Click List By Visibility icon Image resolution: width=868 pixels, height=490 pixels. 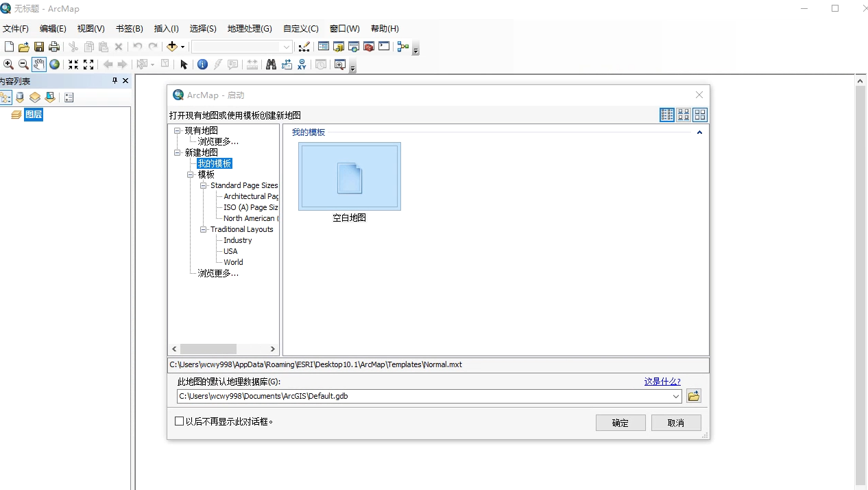pos(35,97)
